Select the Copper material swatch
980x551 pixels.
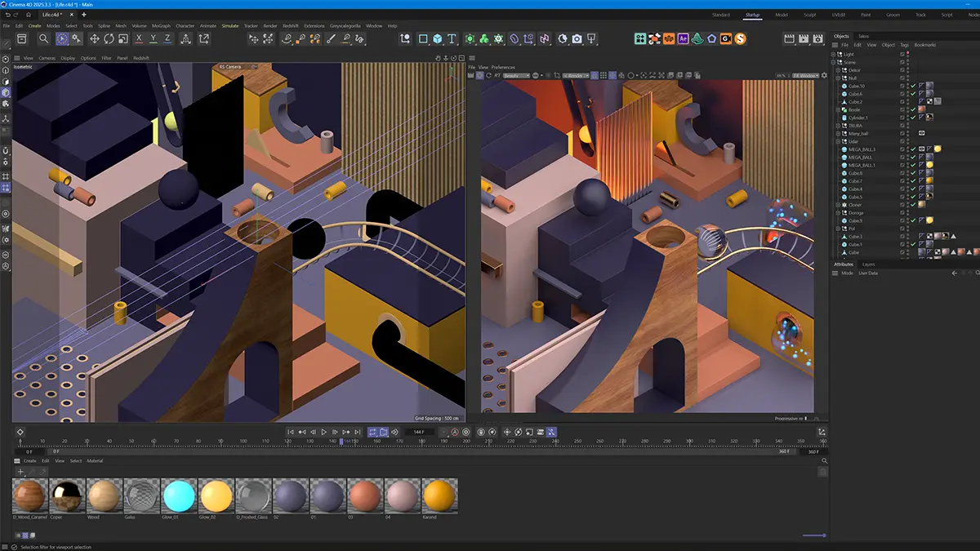(65, 495)
